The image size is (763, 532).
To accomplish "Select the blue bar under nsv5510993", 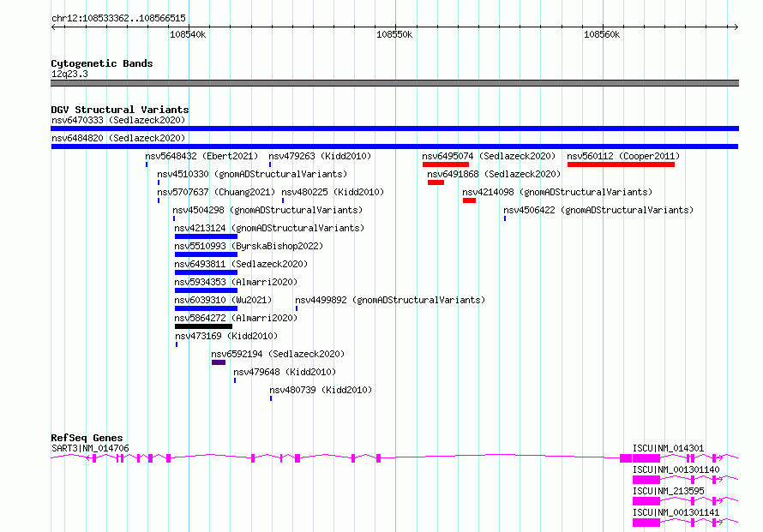I will click(x=207, y=254).
